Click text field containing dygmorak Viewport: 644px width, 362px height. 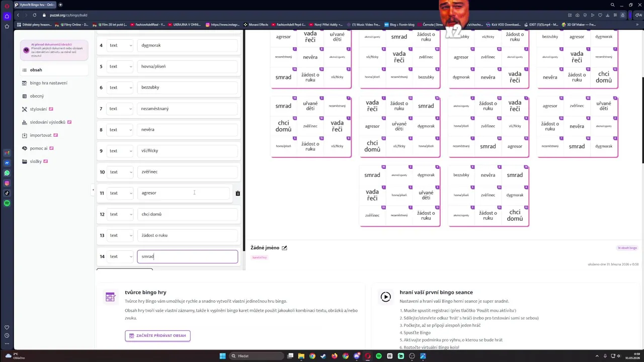[x=187, y=45]
